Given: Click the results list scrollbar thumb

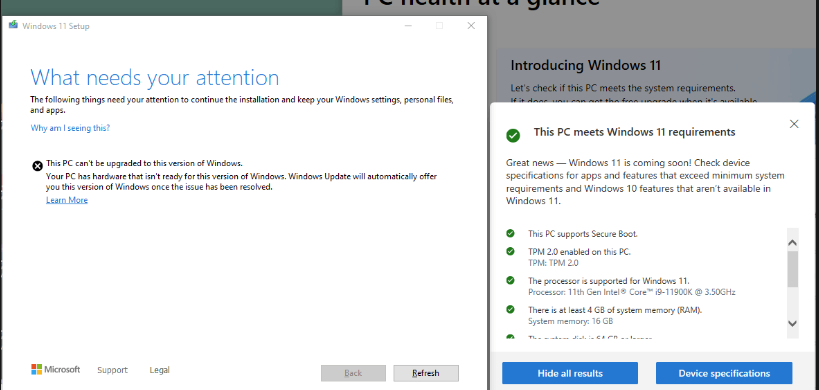Looking at the screenshot, I should tap(792, 269).
